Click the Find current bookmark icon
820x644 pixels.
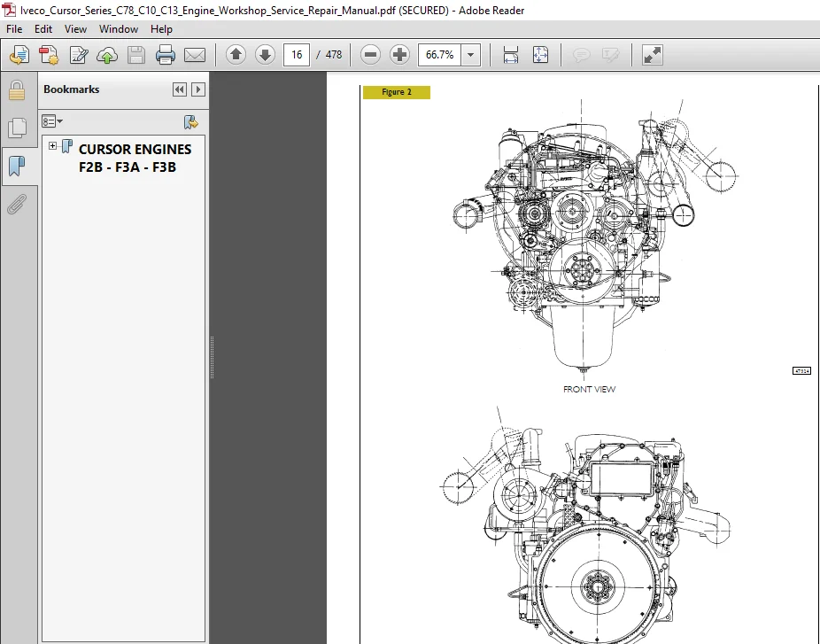pos(191,122)
